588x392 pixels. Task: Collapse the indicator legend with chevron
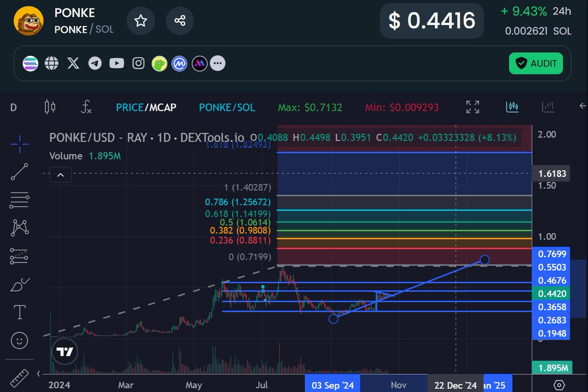(60, 174)
